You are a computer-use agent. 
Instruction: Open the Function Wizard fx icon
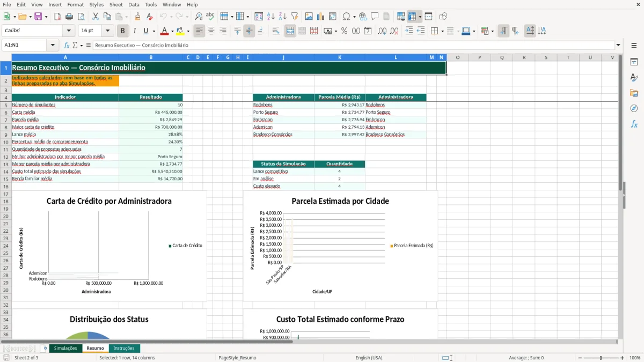click(x=67, y=45)
